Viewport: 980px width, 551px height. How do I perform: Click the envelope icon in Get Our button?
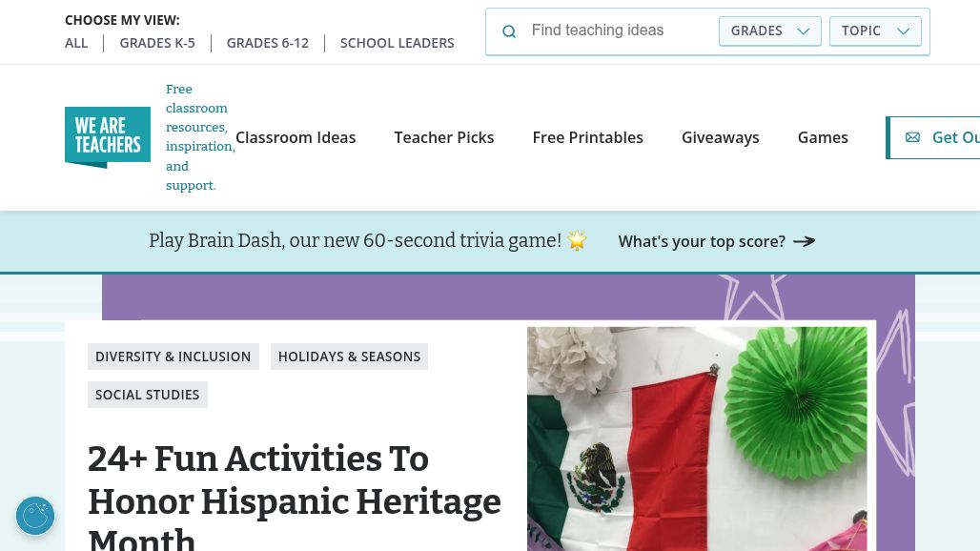(x=912, y=137)
